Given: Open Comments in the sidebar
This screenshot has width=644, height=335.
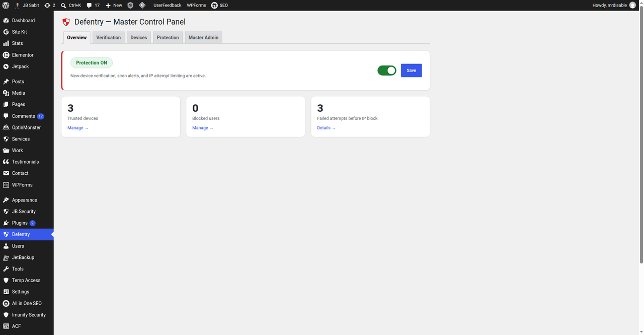Looking at the screenshot, I should 27,116.
